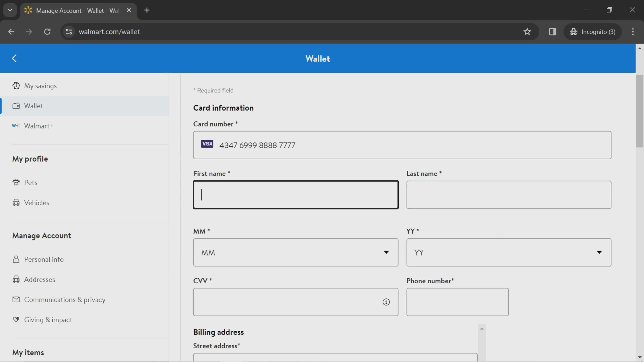Click the Last name field
The width and height of the screenshot is (644, 362).
point(509,195)
